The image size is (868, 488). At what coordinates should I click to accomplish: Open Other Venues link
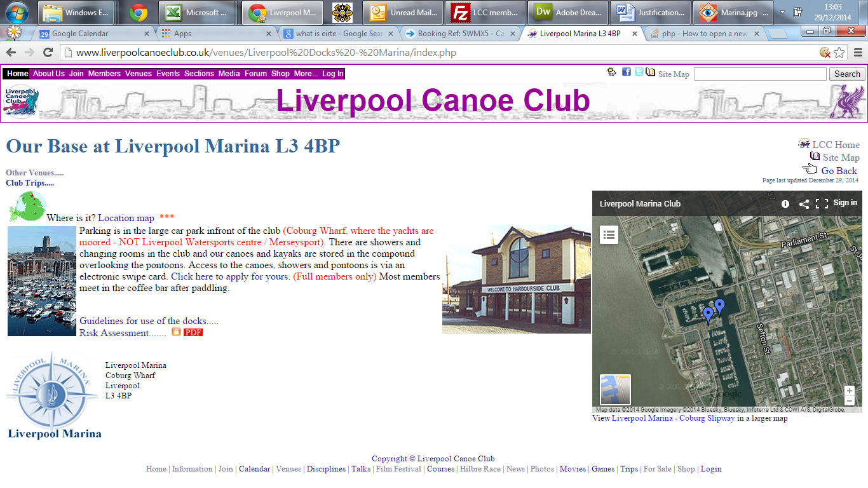(x=34, y=172)
